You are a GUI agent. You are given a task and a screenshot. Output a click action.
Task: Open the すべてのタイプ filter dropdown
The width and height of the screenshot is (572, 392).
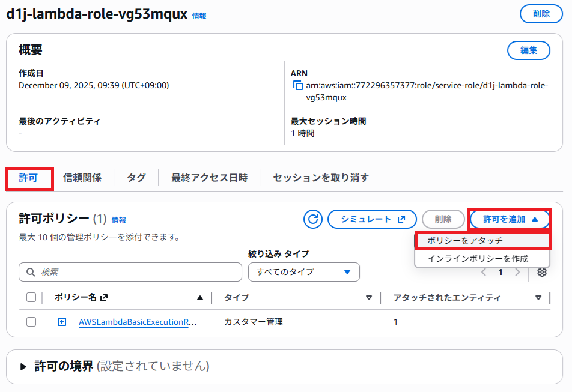[x=303, y=272]
